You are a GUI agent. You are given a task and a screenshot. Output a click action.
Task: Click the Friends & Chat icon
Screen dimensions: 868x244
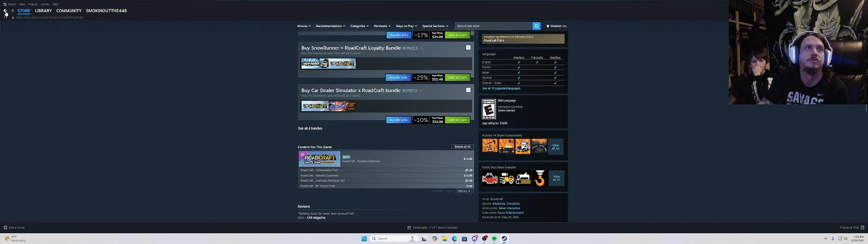pos(863,227)
